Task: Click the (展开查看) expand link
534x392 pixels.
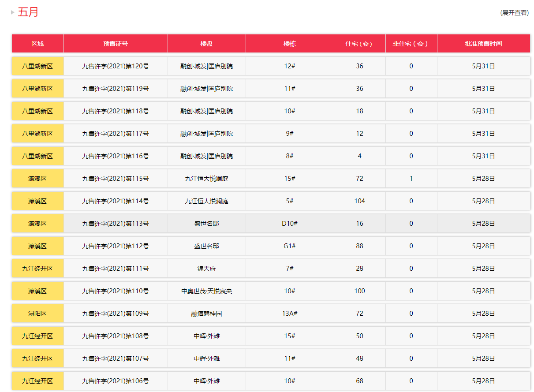Action: [514, 13]
